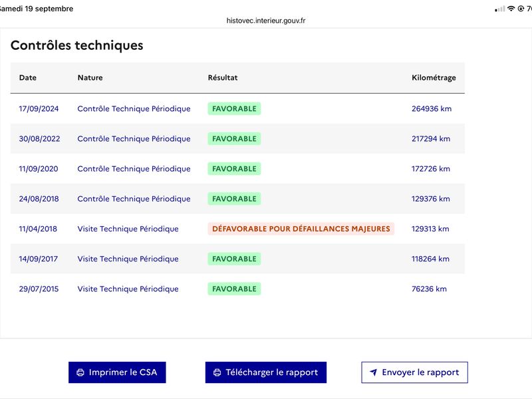Click the Imprimer le CSA button
The width and height of the screenshot is (532, 399).
117,372
